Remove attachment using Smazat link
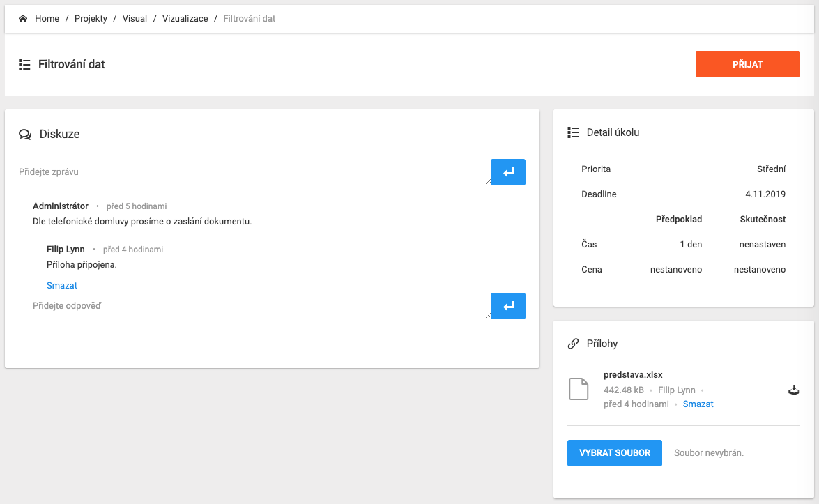819x504 pixels. [x=698, y=404]
